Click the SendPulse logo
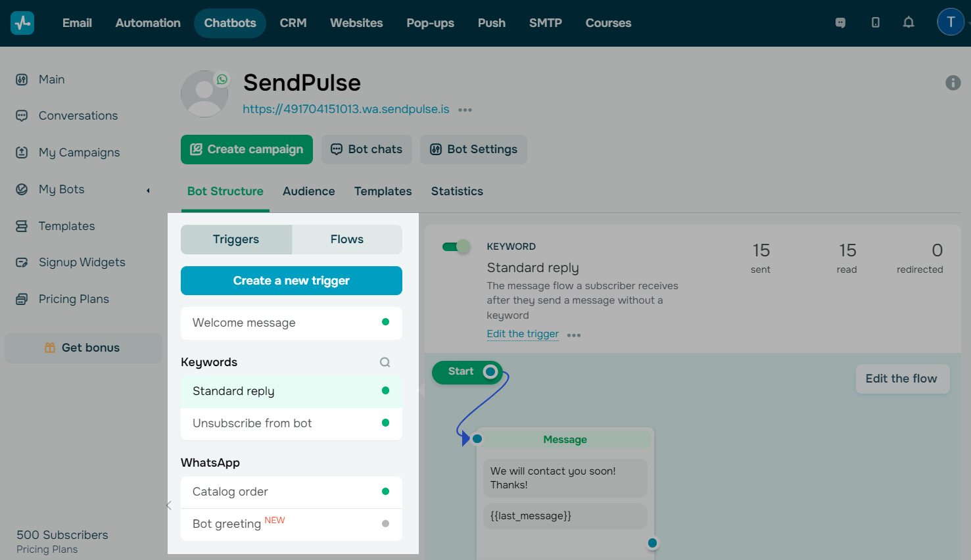The width and height of the screenshot is (971, 560). 22,22
